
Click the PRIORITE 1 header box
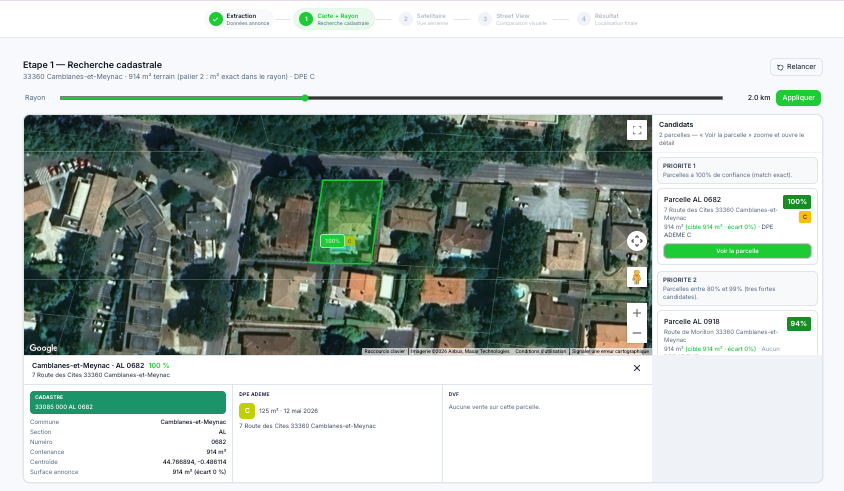point(737,170)
